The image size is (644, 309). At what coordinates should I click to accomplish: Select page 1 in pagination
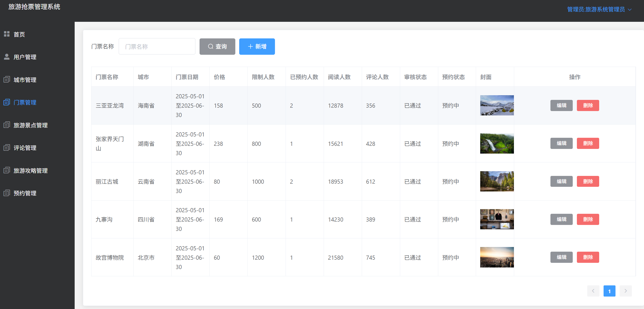(x=610, y=291)
